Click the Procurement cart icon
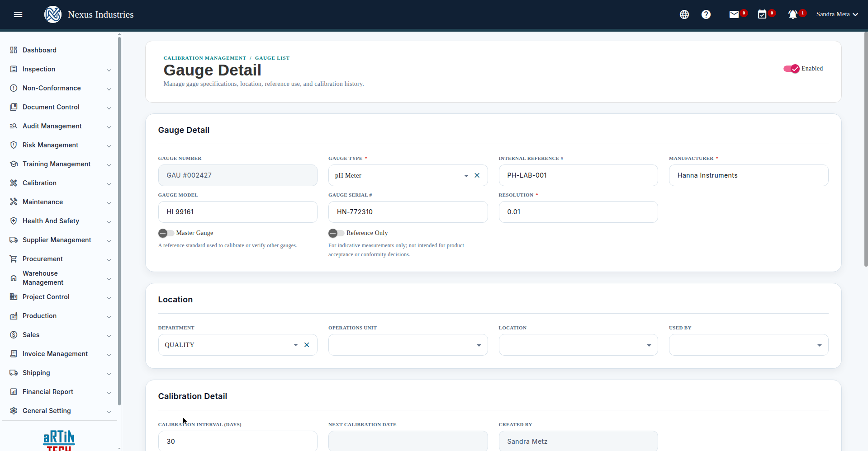Image resolution: width=868 pixels, height=451 pixels. click(14, 259)
